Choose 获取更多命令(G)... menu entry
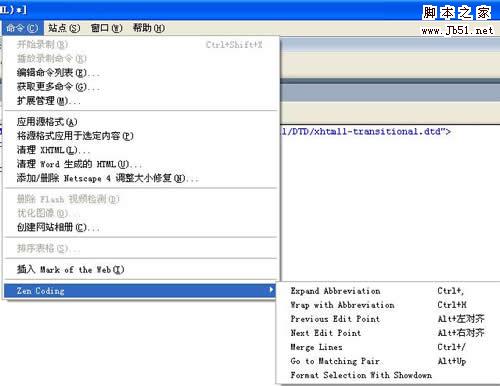500x386 pixels. (141, 87)
